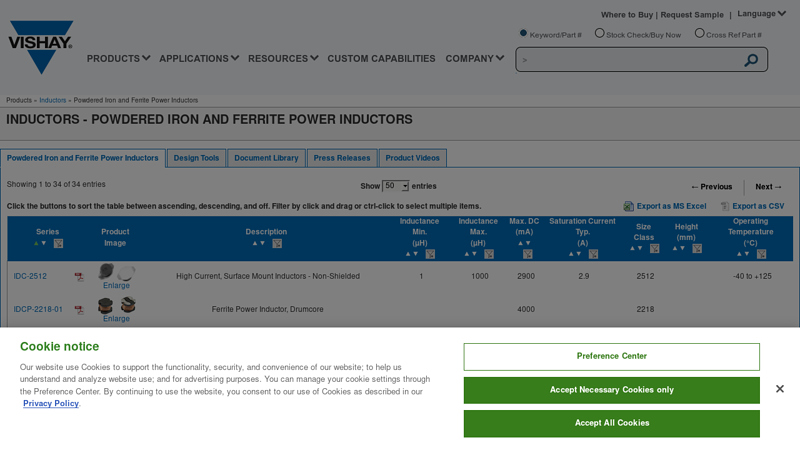Open the Language dropdown
800x450 pixels.
761,14
